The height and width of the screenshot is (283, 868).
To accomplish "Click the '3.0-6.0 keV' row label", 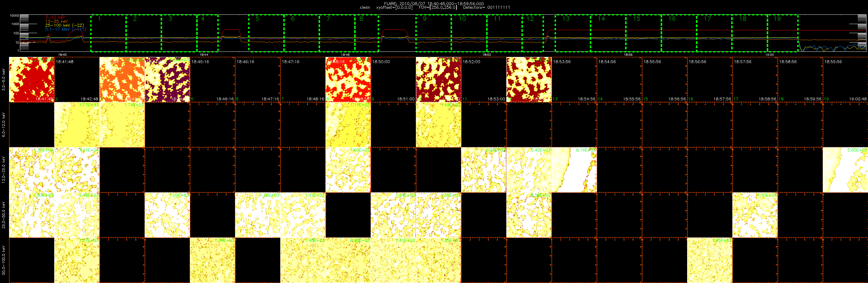I will coord(4,80).
